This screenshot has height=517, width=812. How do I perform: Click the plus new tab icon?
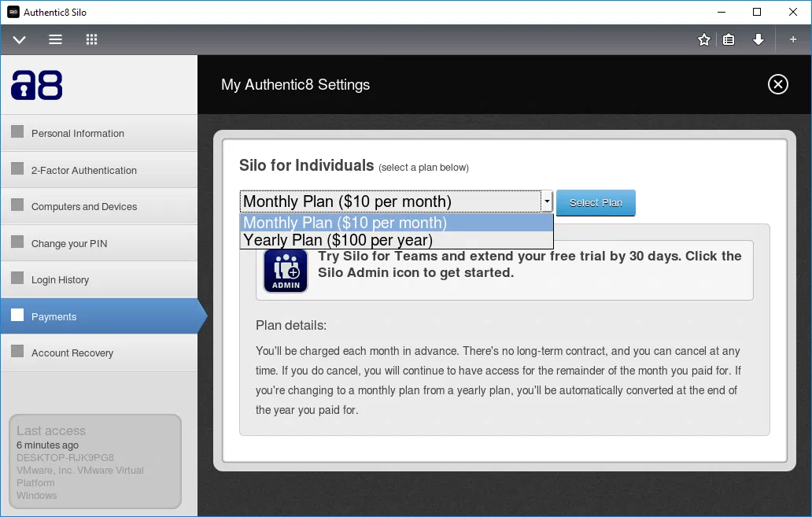(x=793, y=39)
